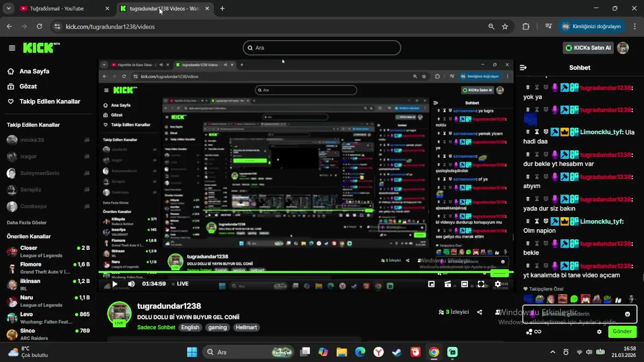The image size is (644, 362).
Task: Click Limoncklu_tyf username in 'Ula hadi daa'
Action: coord(601,132)
